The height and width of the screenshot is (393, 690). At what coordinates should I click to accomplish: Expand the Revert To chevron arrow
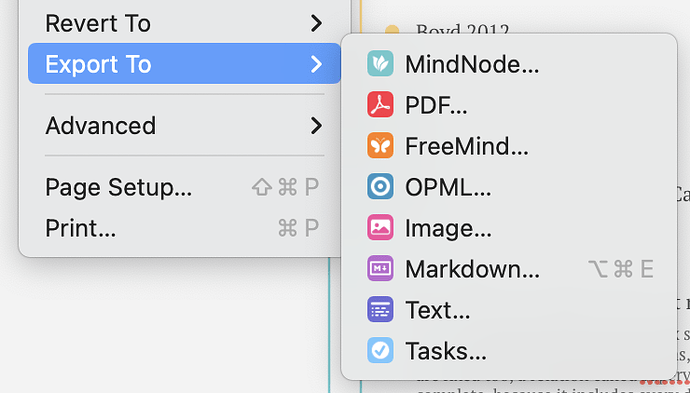pyautogui.click(x=316, y=23)
